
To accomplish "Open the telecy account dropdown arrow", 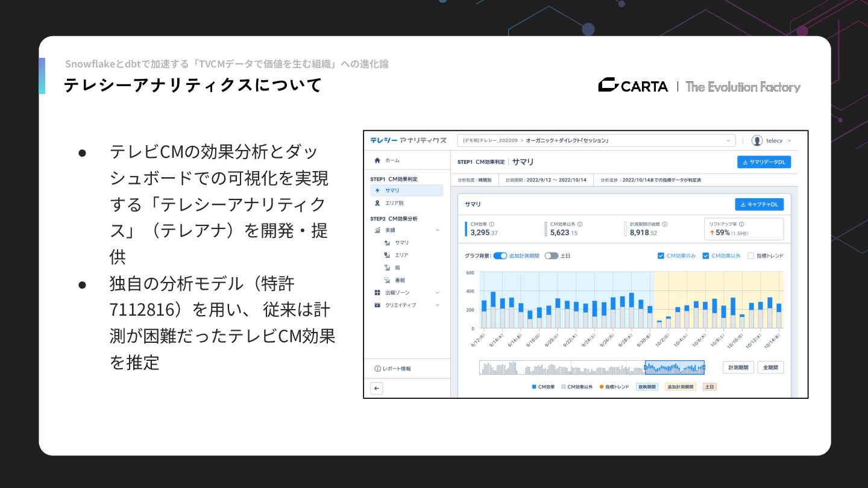I will click(790, 140).
